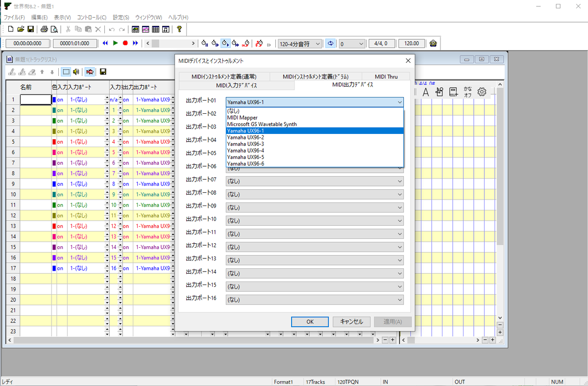
Task: Open print preview toolbar icon
Action: tap(54, 29)
